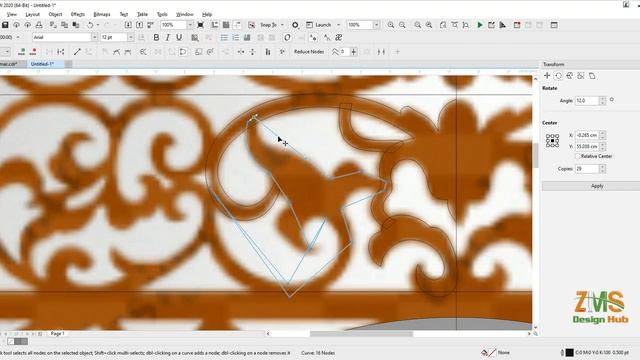Viewport: 640px width, 360px height.
Task: Click the Export icon in the toolbar
Action: pos(139,25)
